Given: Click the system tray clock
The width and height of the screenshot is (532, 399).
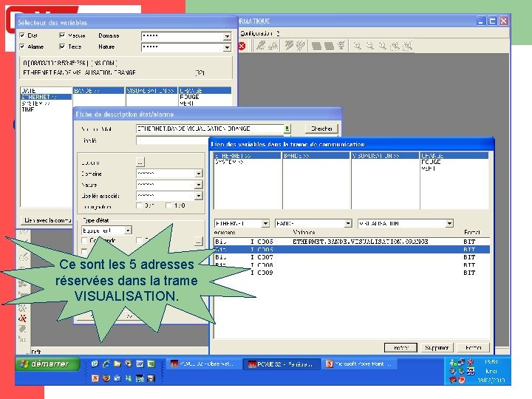Looking at the screenshot, I should (491, 362).
